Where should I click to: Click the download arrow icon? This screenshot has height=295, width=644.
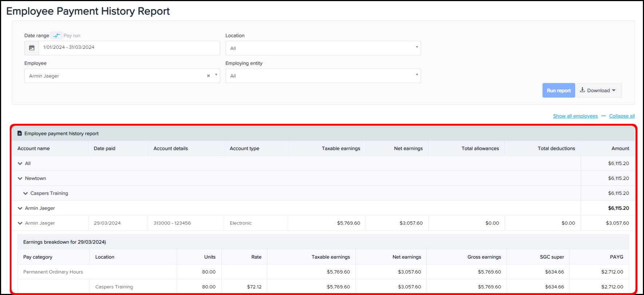(582, 90)
